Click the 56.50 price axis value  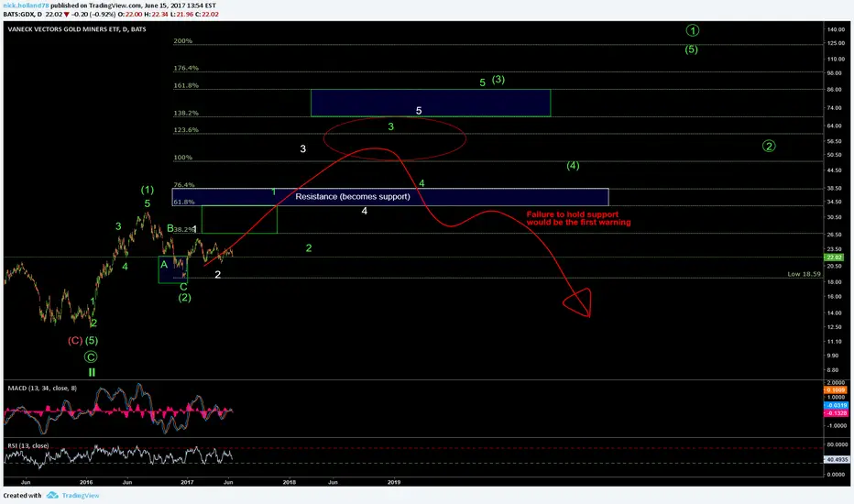[834, 141]
